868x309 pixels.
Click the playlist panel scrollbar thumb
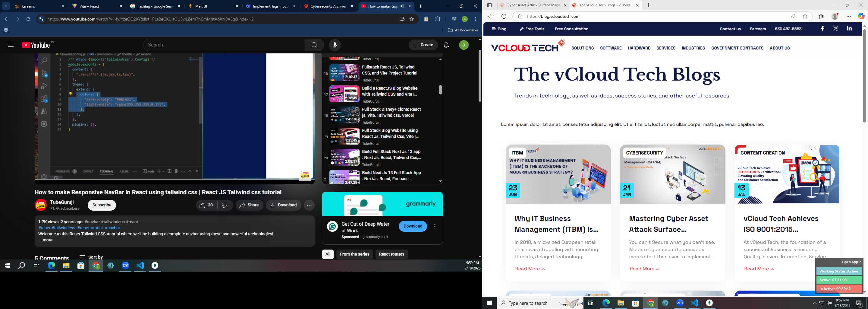coord(440,90)
